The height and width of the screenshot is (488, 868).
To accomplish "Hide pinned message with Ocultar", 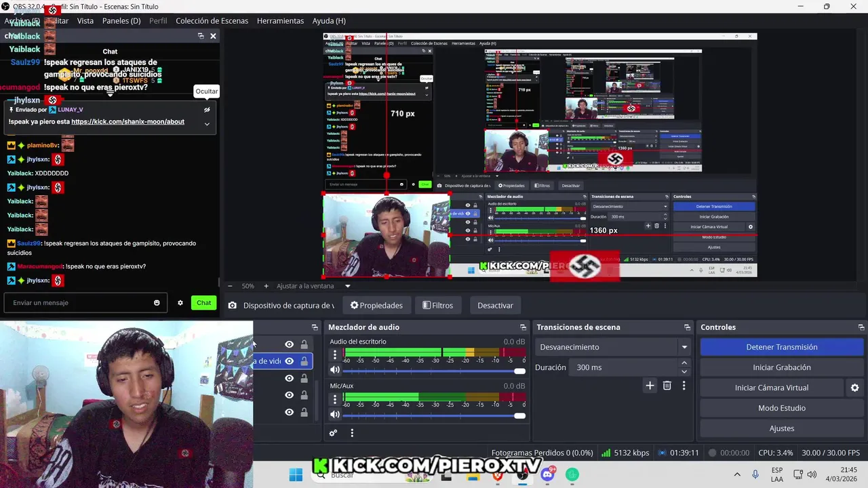I will coord(207,91).
